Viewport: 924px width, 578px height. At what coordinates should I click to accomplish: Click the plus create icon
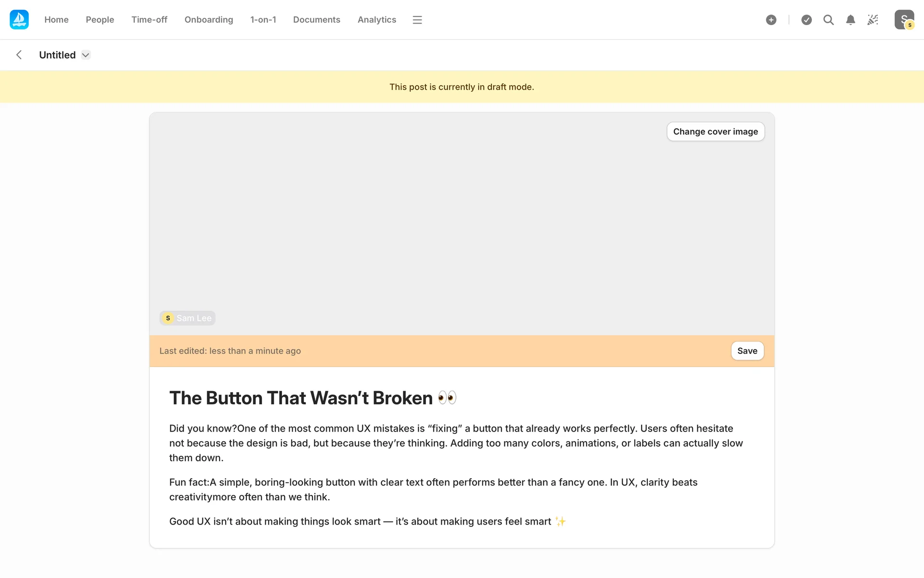771,20
